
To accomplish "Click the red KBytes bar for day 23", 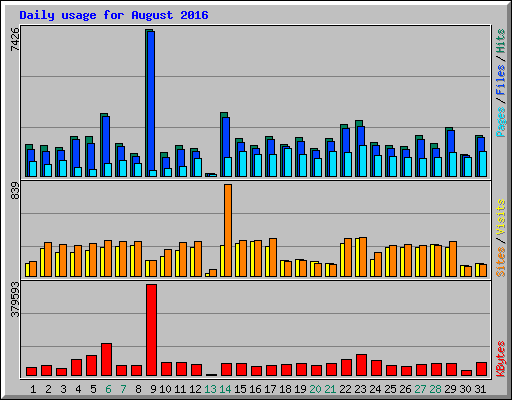I will tap(361, 365).
